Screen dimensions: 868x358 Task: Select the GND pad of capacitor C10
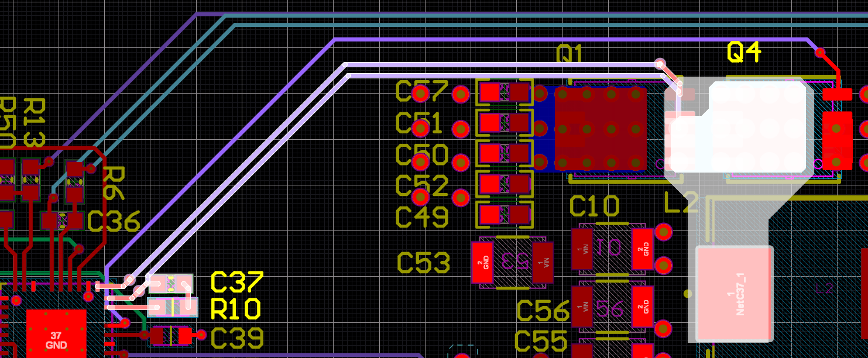point(642,249)
